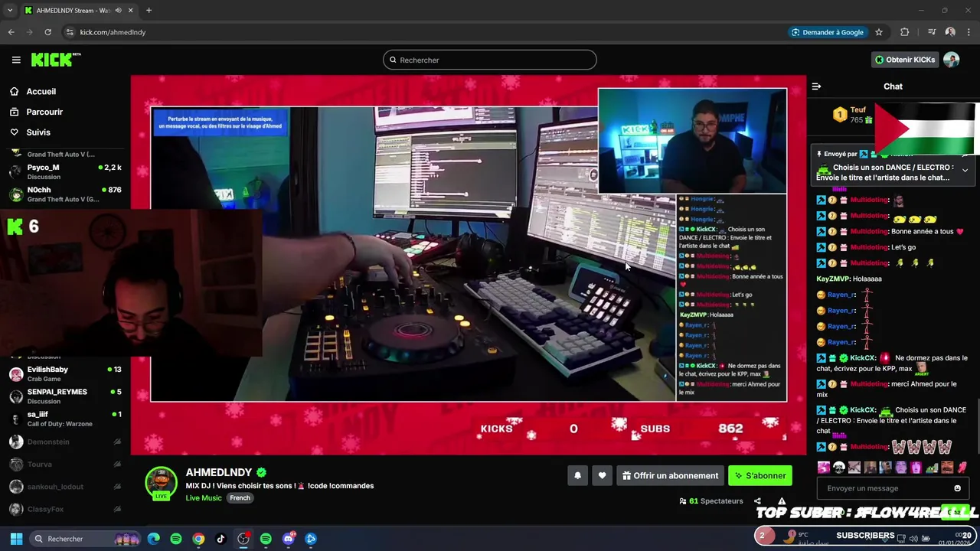Screen dimensions: 980x551
Task: Open Chrome three-dot menu
Action: tap(969, 32)
